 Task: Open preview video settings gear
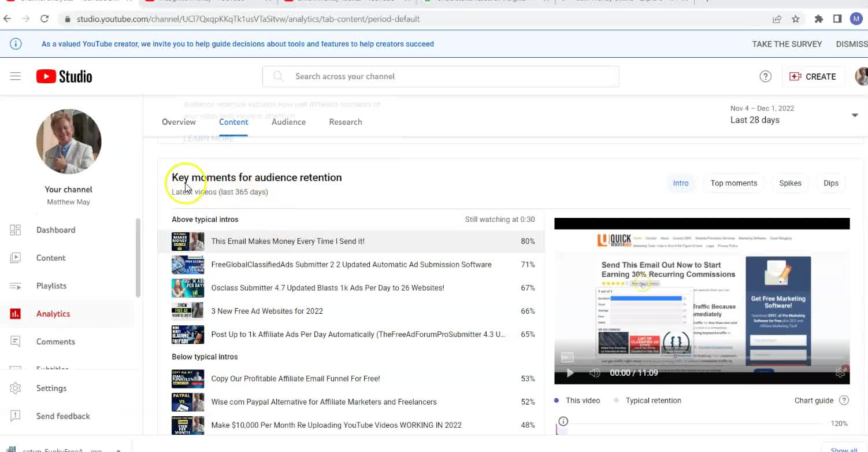(840, 373)
